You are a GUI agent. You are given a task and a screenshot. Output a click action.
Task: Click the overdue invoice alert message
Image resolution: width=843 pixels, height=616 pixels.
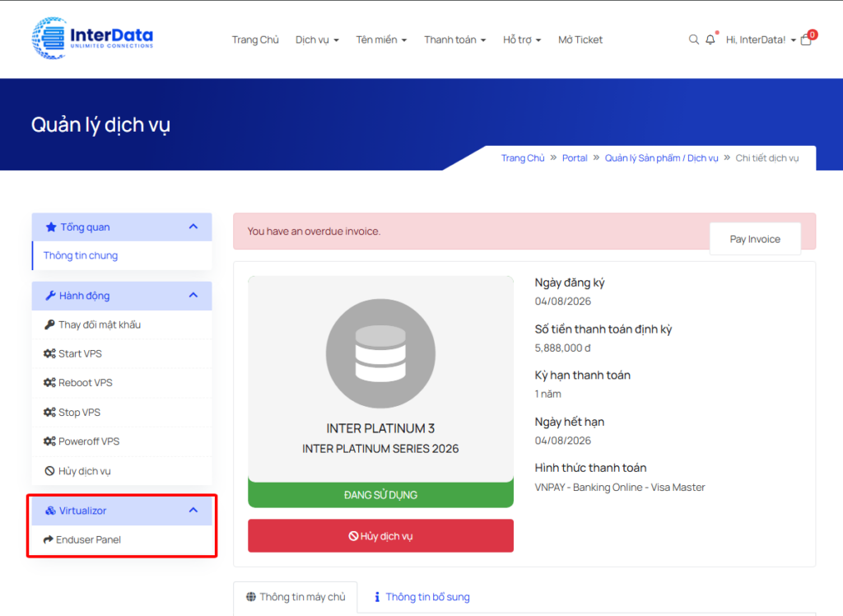coord(314,231)
